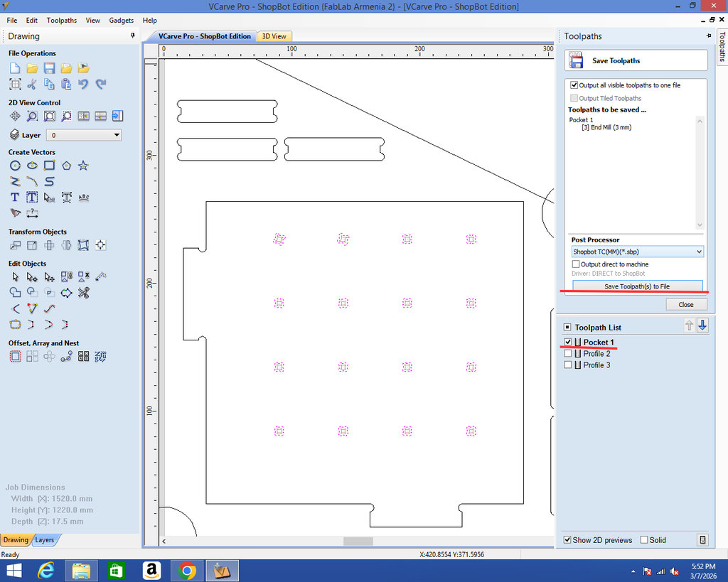Open the bird Trace Bitmap tool
The image size is (728, 582).
15,213
